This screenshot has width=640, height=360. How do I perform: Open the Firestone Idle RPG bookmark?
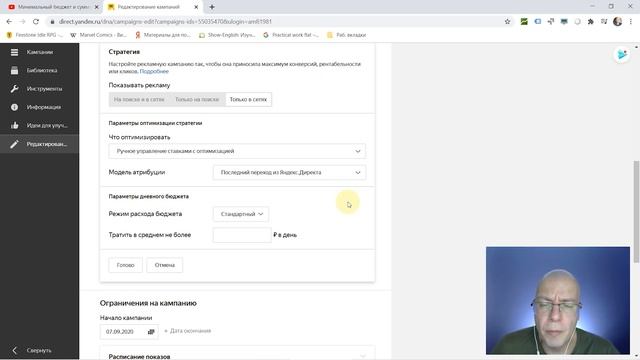pyautogui.click(x=35, y=35)
